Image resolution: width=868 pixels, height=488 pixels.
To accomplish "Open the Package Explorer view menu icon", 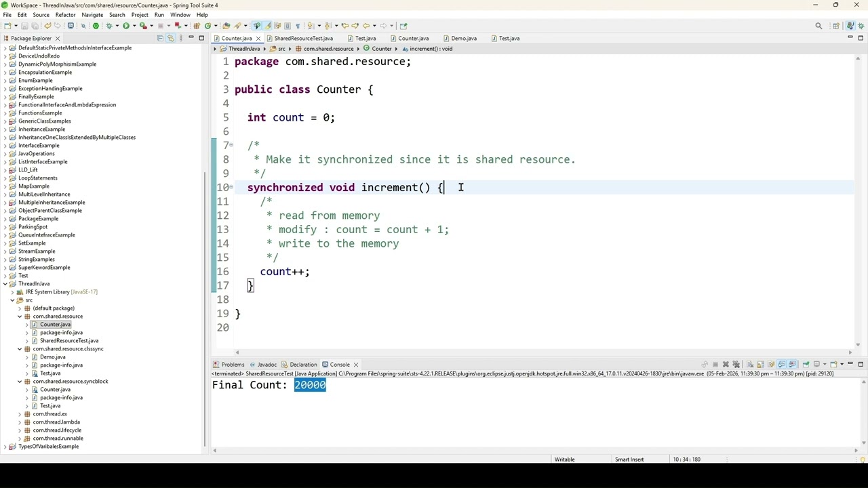I will tap(180, 38).
